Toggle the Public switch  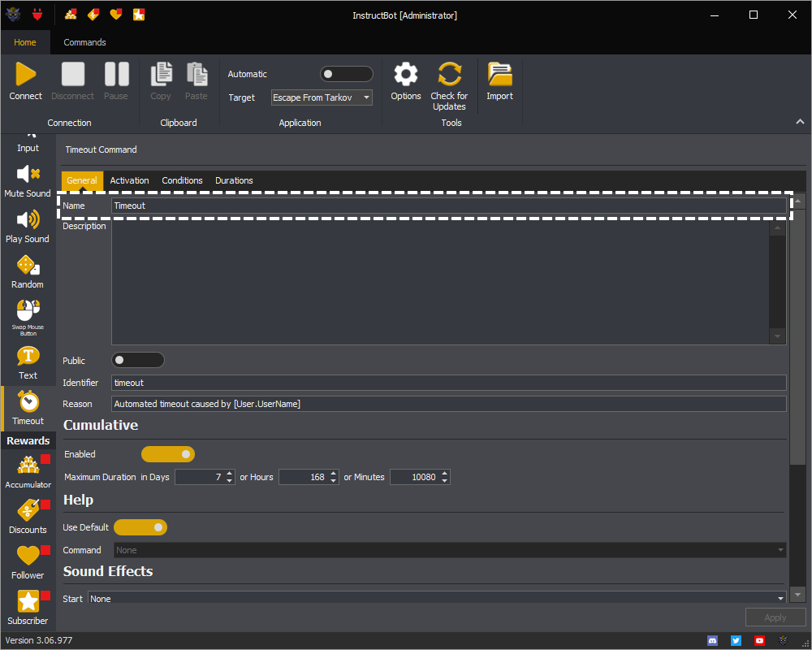[x=138, y=360]
